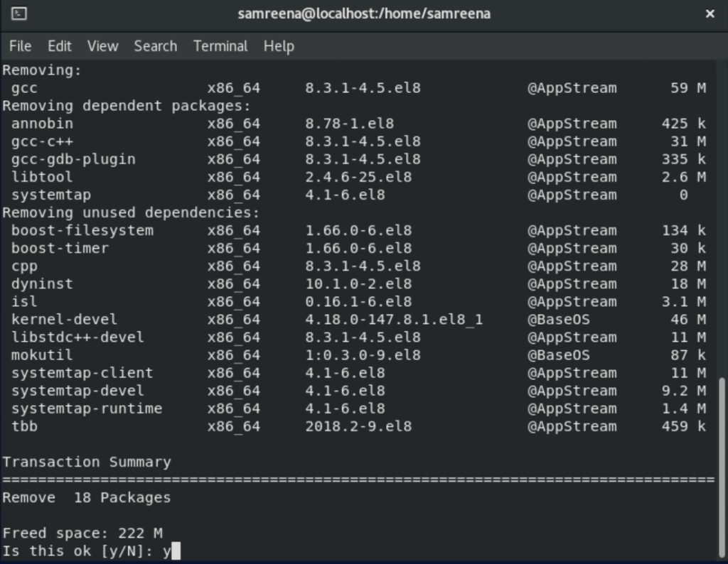The height and width of the screenshot is (564, 728).
Task: Select the kernel-devel version text 4.18.0-147.8.1.el8_1
Action: (x=393, y=319)
